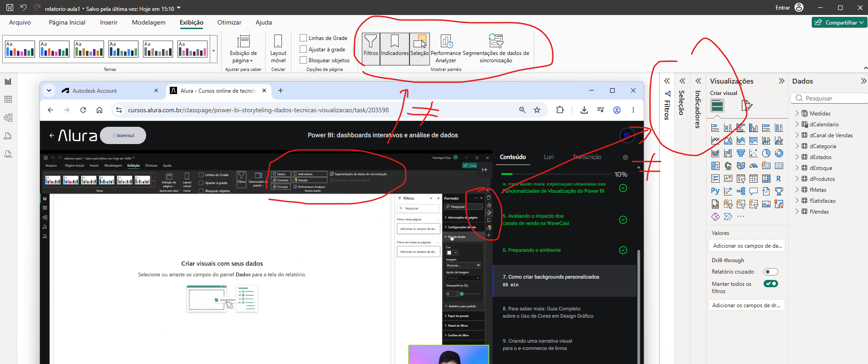Open Model view from the left sidebar
The height and width of the screenshot is (364, 868).
tap(8, 118)
